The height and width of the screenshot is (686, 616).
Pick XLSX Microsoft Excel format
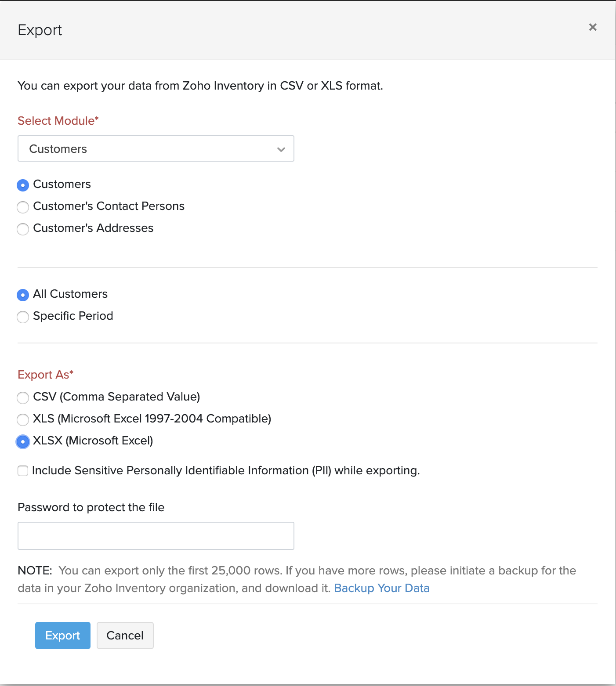click(23, 442)
